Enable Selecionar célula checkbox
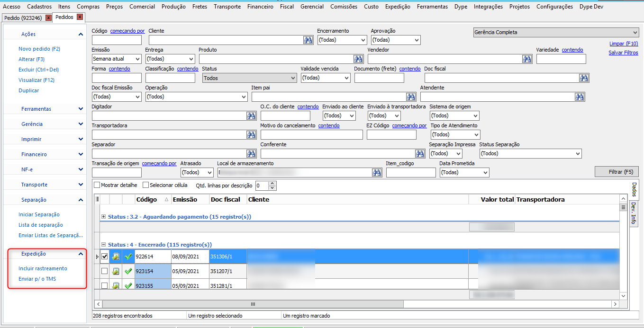Screen dimensions: 644x328 pos(146,185)
